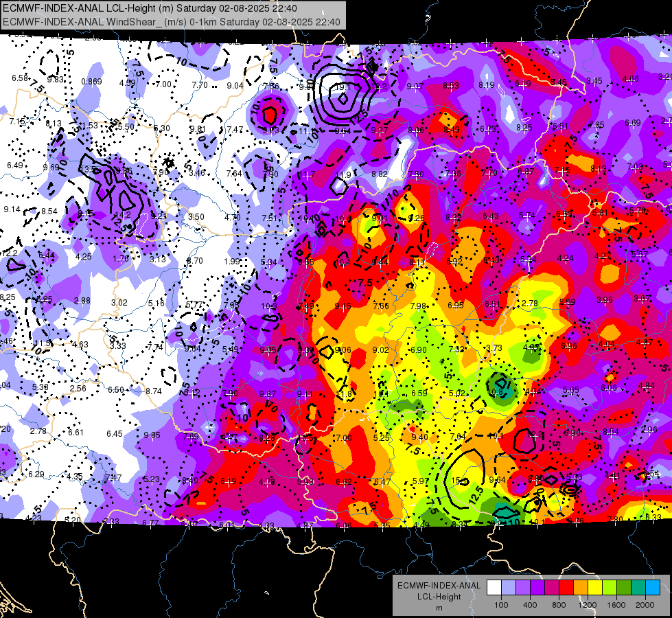This screenshot has height=618, width=672.
Task: Select the yellow legend swatch
Action: pos(595,588)
